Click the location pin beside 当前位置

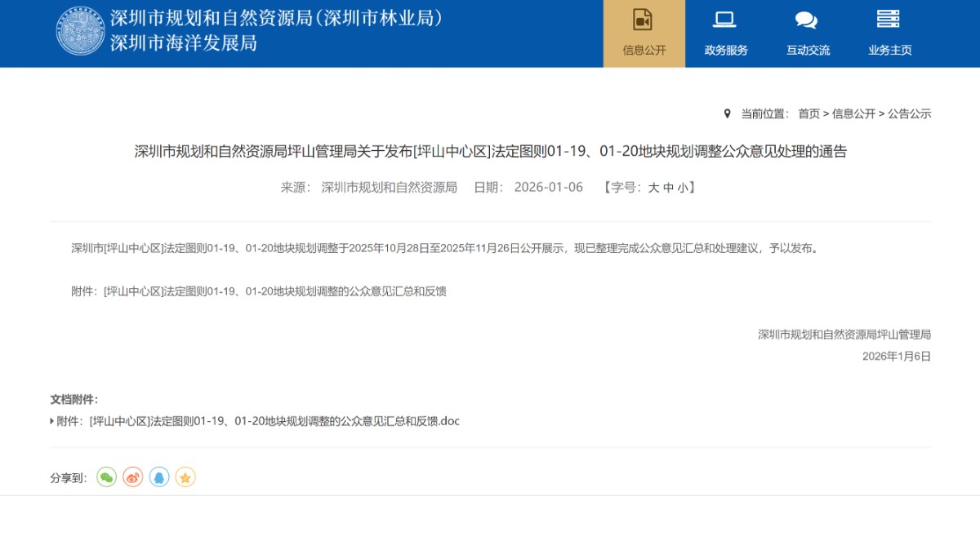[728, 113]
